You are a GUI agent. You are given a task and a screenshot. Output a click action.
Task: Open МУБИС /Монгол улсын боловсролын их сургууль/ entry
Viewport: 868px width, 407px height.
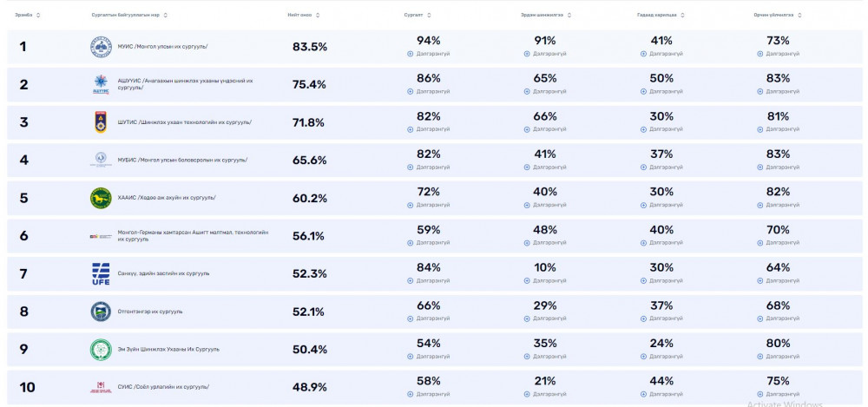[182, 160]
